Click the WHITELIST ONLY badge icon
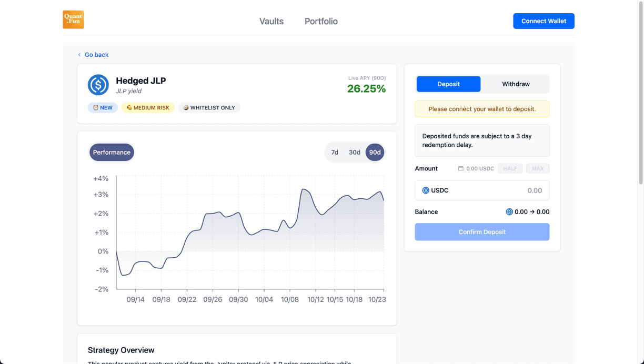This screenshot has height=364, width=644. (x=186, y=108)
